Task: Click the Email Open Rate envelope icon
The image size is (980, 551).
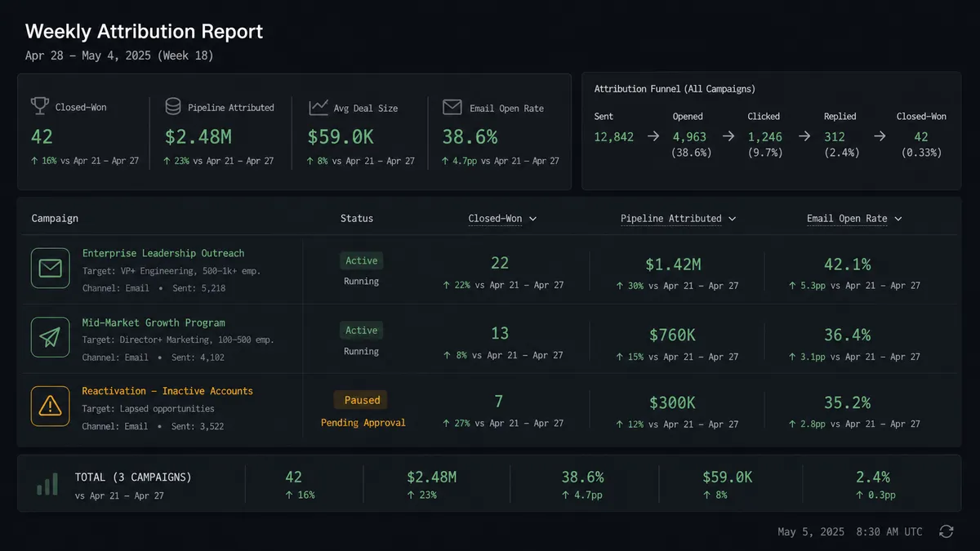Action: pyautogui.click(x=452, y=107)
